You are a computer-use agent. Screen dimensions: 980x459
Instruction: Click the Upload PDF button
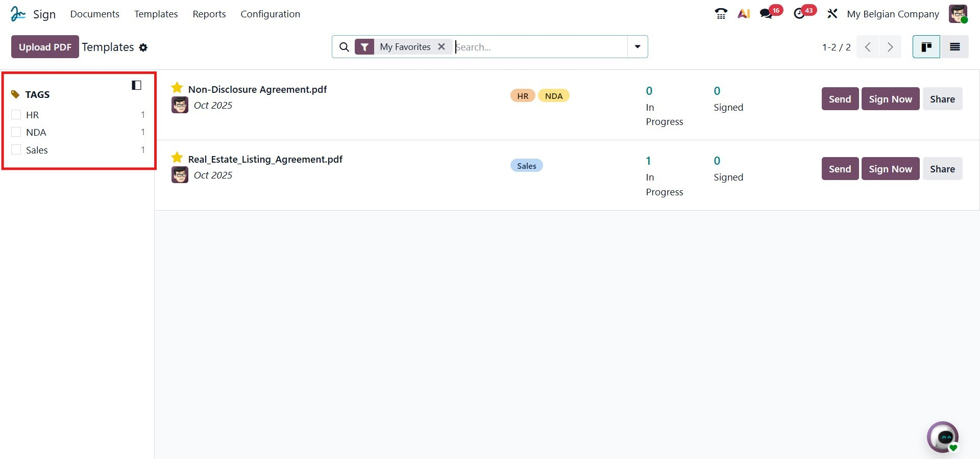(x=45, y=47)
